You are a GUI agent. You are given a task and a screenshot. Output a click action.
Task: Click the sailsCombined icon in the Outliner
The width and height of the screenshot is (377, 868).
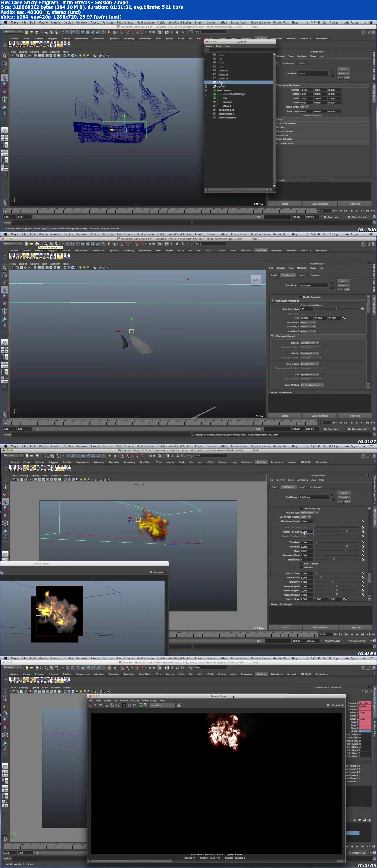click(x=214, y=110)
